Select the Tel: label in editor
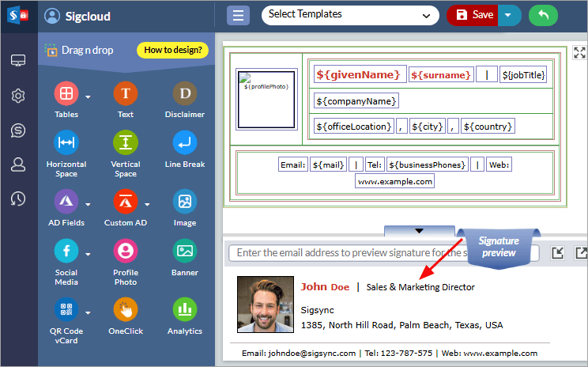This screenshot has width=588, height=367. pos(375,165)
